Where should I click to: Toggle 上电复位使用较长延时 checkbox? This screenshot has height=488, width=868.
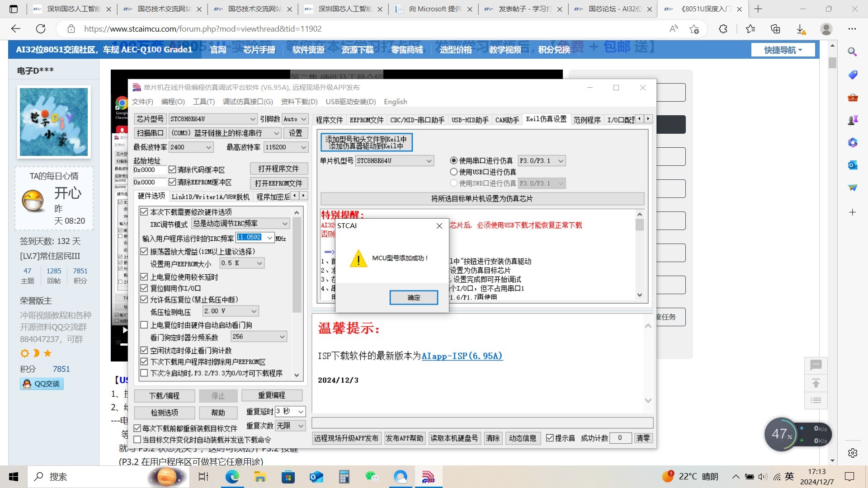coord(144,277)
